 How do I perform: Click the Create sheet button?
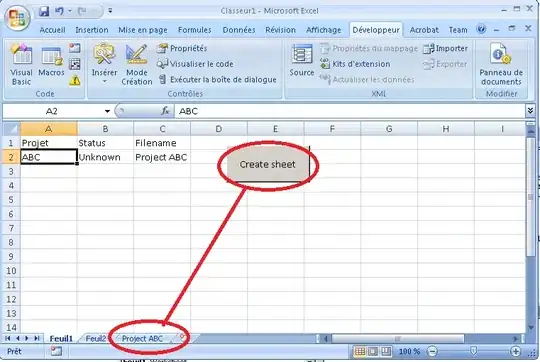268,165
